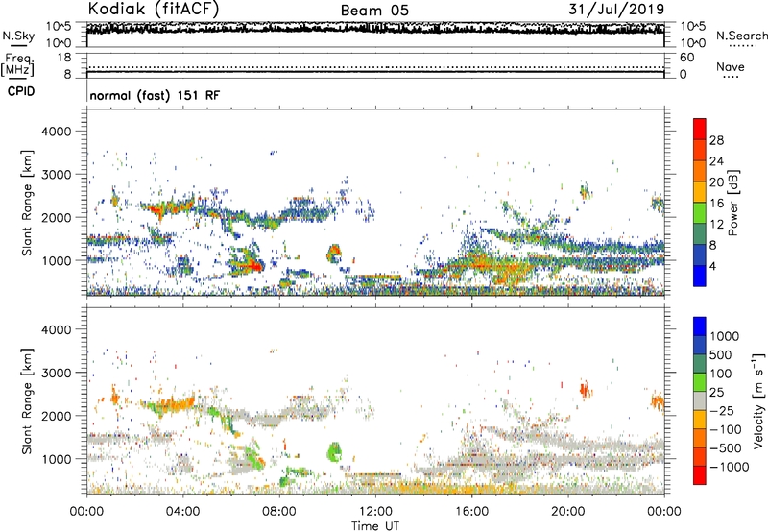Click the dotted Nave line in frequency panel
This screenshot has width=768, height=532.
point(375,67)
